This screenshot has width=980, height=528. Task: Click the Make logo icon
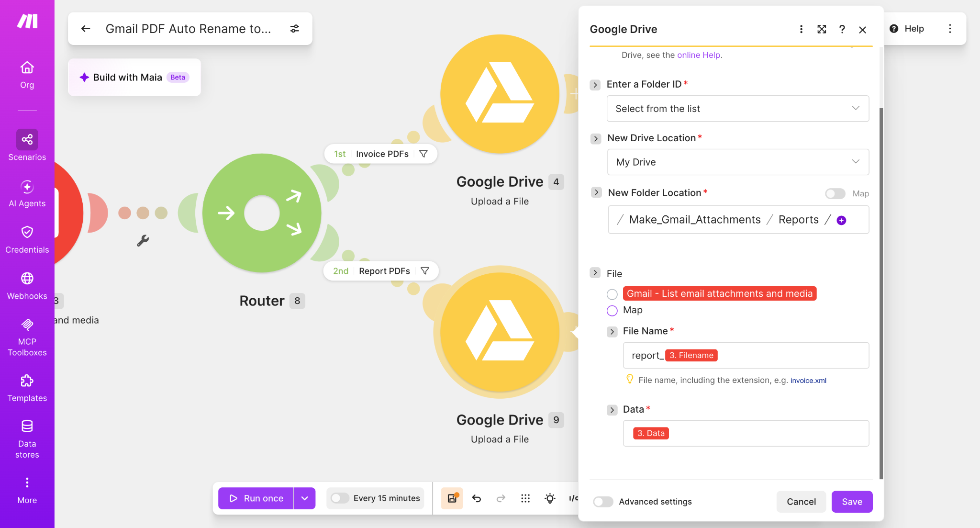pyautogui.click(x=27, y=21)
